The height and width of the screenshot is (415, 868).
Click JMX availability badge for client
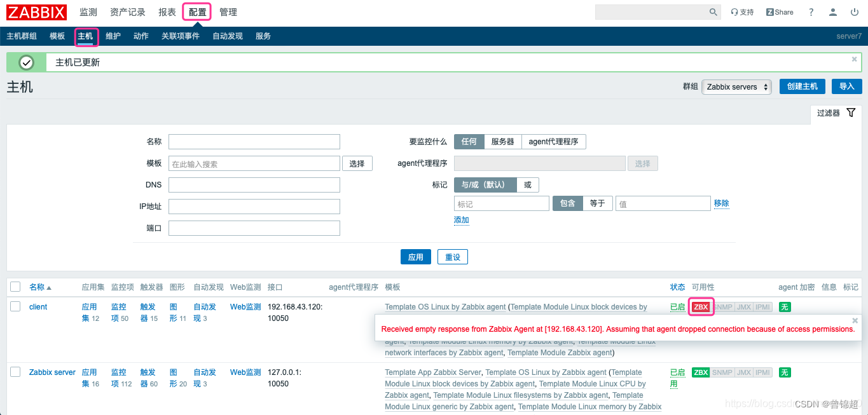click(x=744, y=307)
